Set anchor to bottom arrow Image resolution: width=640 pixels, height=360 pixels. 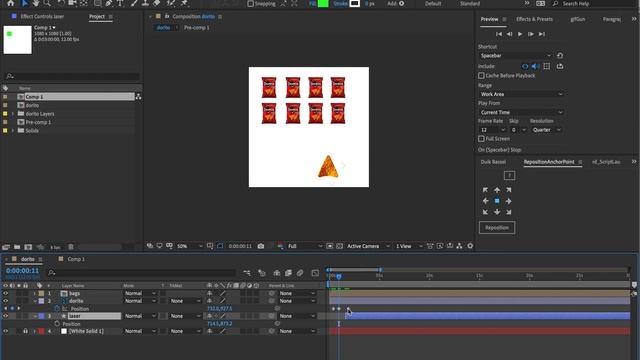pyautogui.click(x=497, y=212)
